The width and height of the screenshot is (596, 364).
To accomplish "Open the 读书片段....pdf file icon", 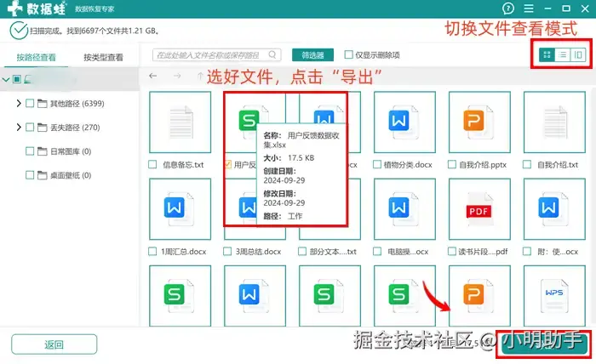I will 479,209.
